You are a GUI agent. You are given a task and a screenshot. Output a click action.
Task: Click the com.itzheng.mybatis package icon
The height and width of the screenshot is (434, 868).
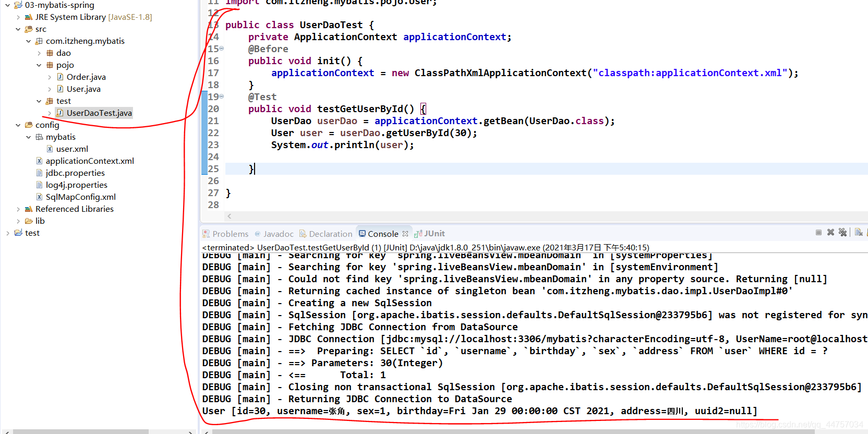pos(39,41)
